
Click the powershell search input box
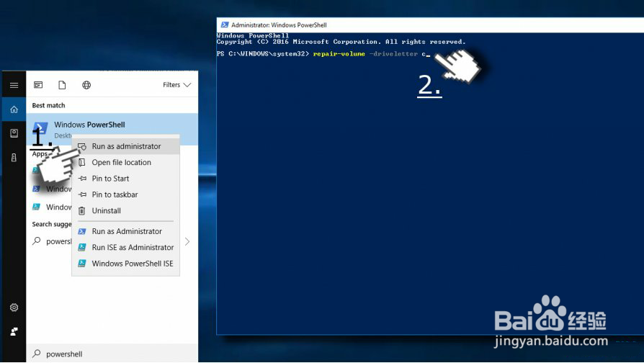tap(112, 354)
